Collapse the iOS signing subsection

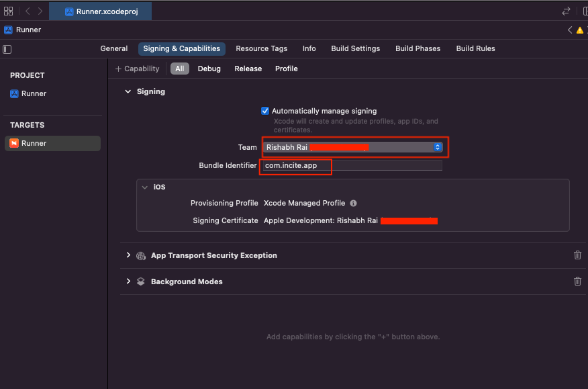point(144,187)
